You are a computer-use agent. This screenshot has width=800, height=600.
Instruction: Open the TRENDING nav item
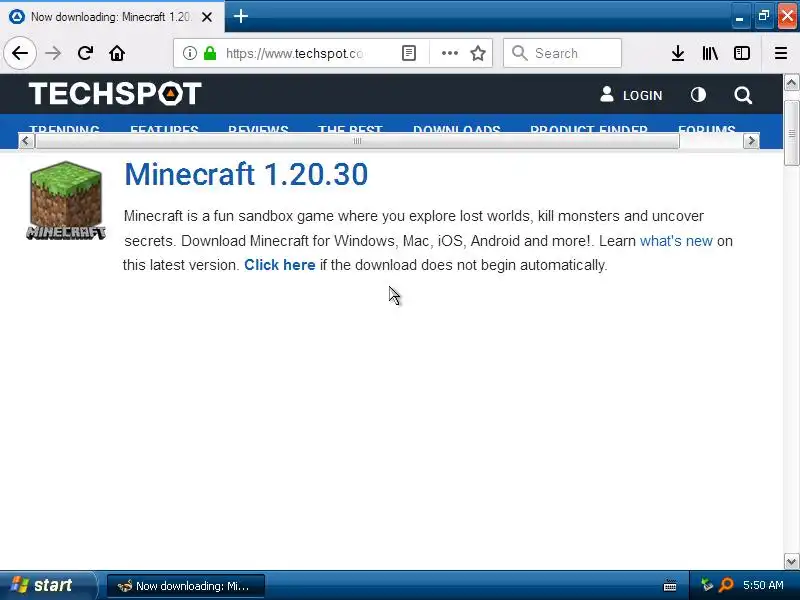tap(64, 129)
